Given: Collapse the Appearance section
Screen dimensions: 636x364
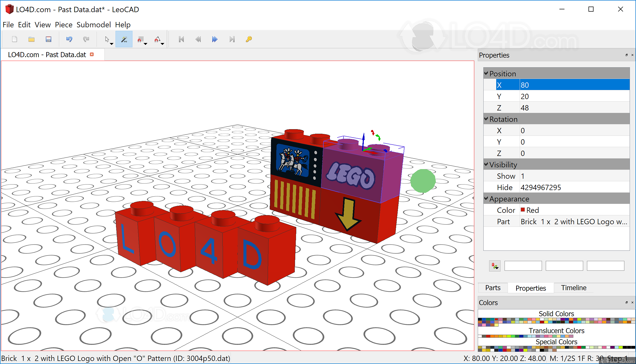Looking at the screenshot, I should coord(486,199).
